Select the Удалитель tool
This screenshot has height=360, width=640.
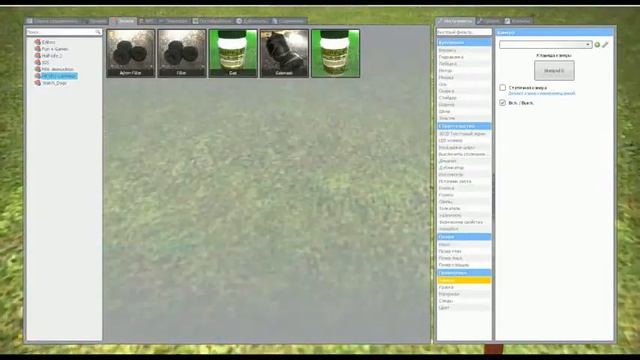pos(464,216)
